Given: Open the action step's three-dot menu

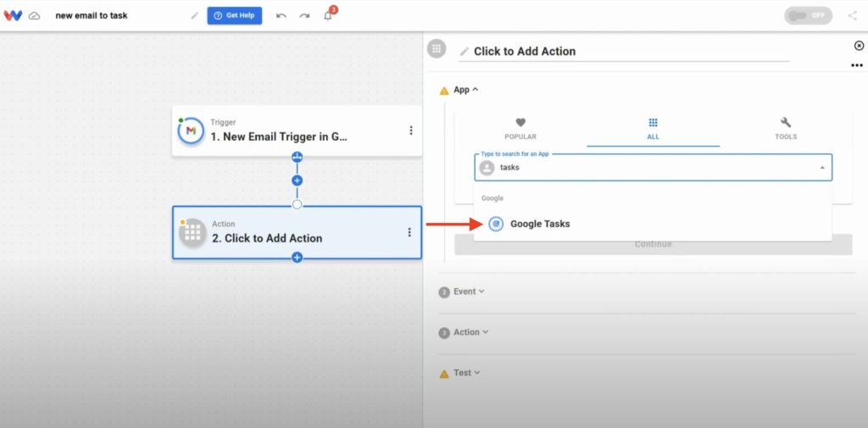Looking at the screenshot, I should click(x=409, y=232).
